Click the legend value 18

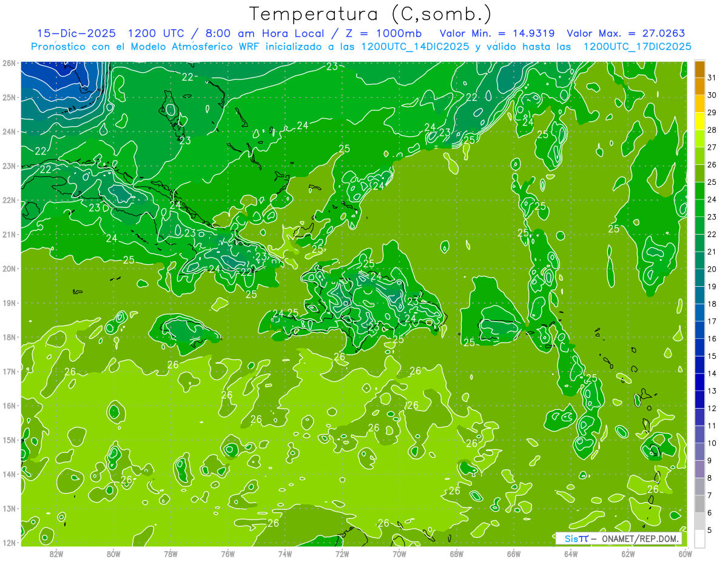(x=712, y=304)
